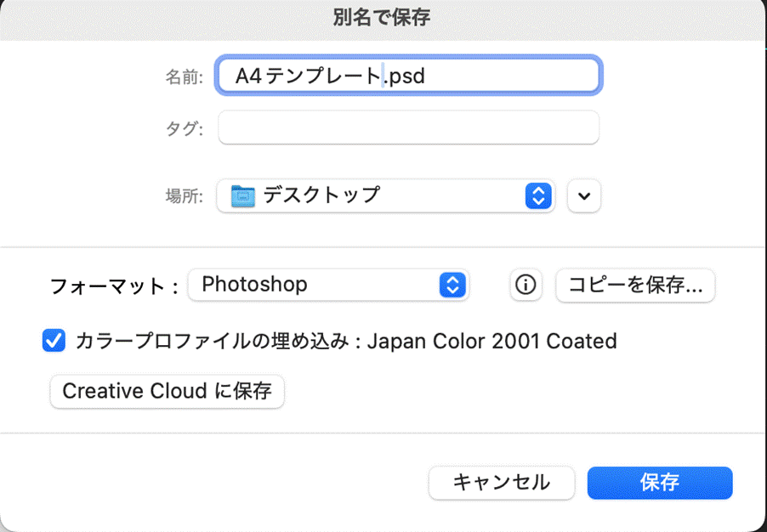Image resolution: width=767 pixels, height=532 pixels.
Task: Click the info icon beside the format menu
Action: [526, 286]
